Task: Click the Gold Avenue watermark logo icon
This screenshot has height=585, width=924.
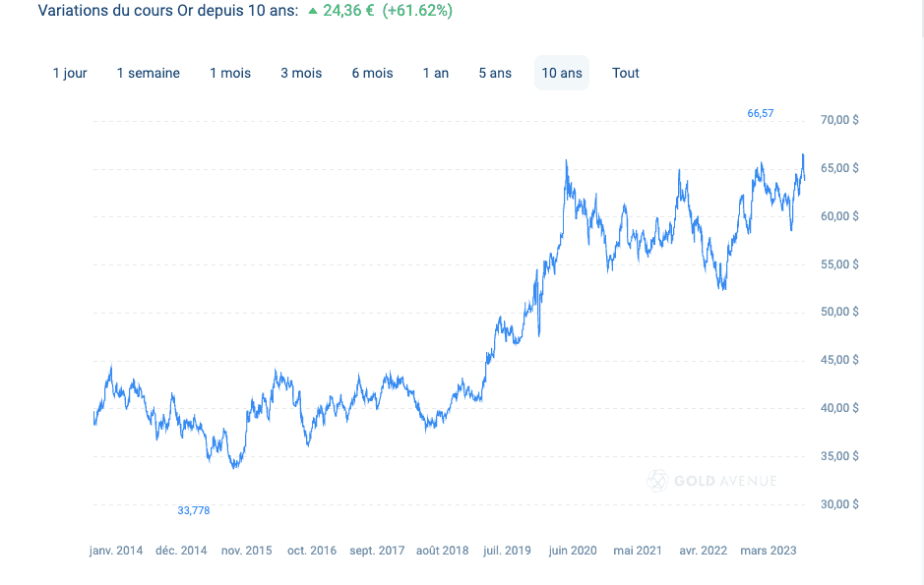Action: tap(657, 481)
